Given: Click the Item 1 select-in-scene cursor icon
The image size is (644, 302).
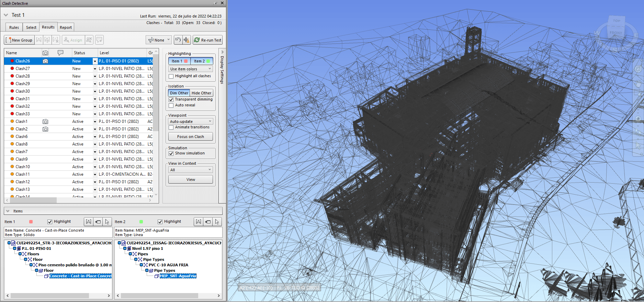Looking at the screenshot, I should [x=107, y=222].
